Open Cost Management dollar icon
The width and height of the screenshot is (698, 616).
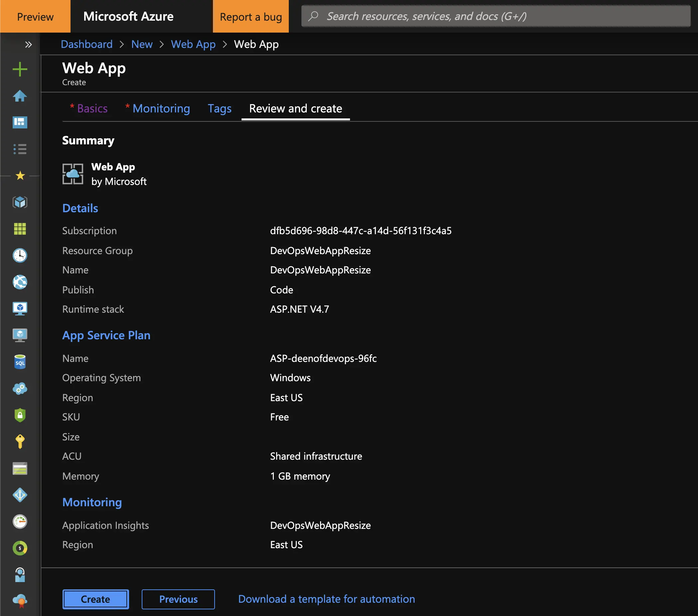[x=20, y=548]
